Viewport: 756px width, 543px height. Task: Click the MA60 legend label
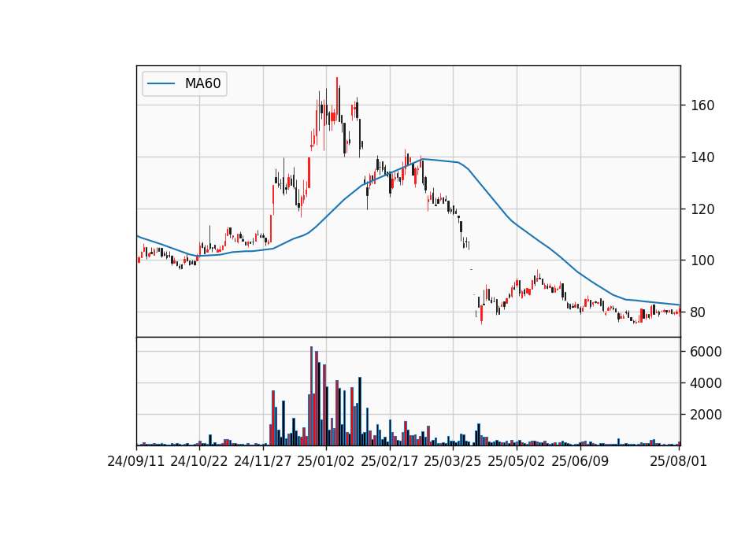tap(202, 84)
